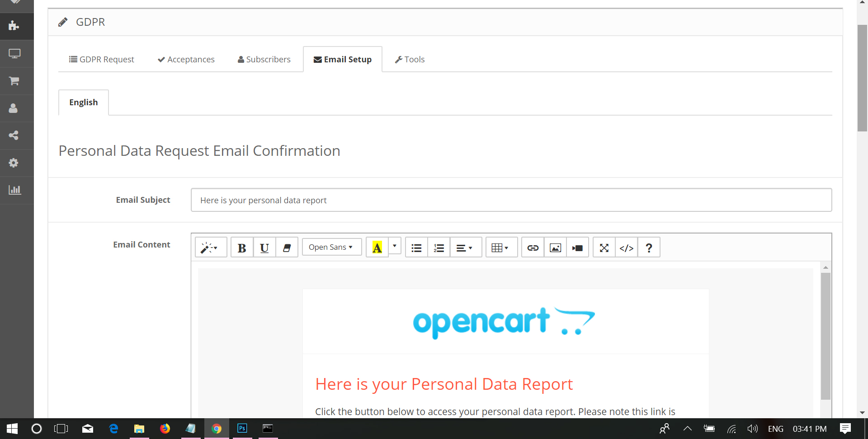Open the Extensions puzzle icon in sidebar
This screenshot has width=868, height=439.
(x=14, y=26)
